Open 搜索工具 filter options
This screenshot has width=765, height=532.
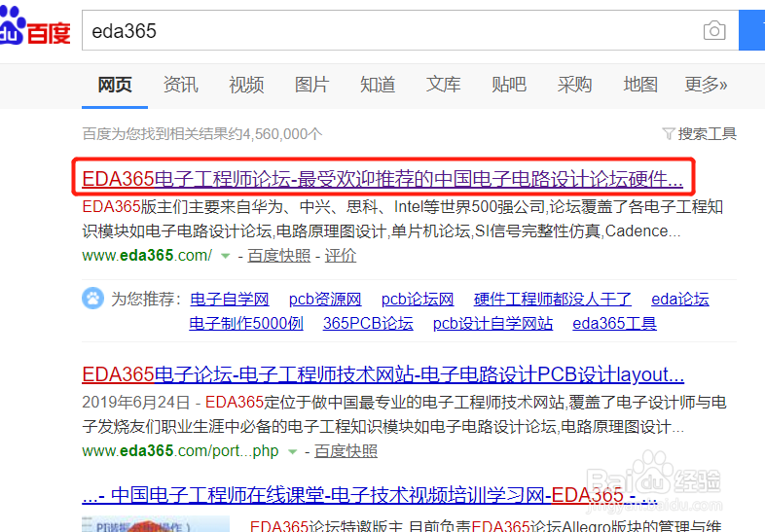pyautogui.click(x=707, y=133)
